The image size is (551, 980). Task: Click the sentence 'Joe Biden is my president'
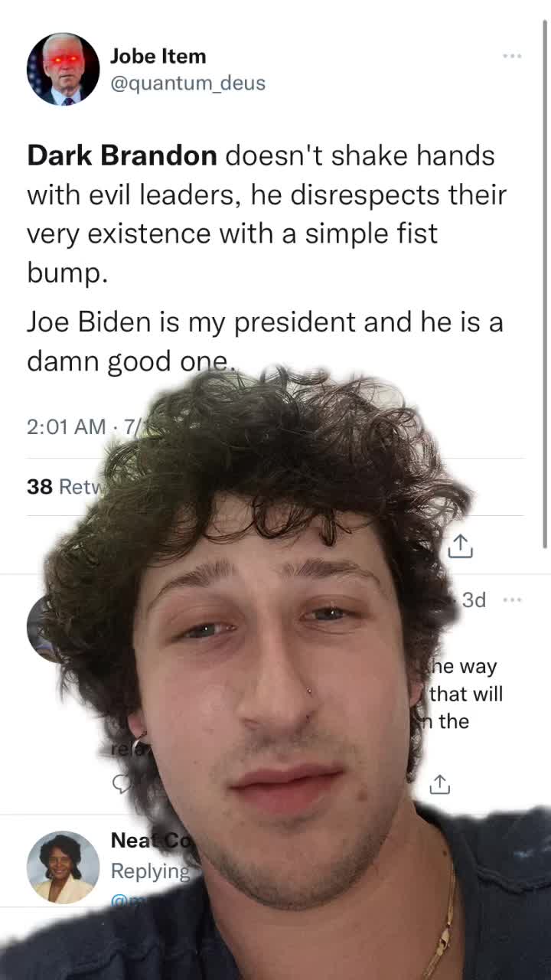(x=191, y=322)
